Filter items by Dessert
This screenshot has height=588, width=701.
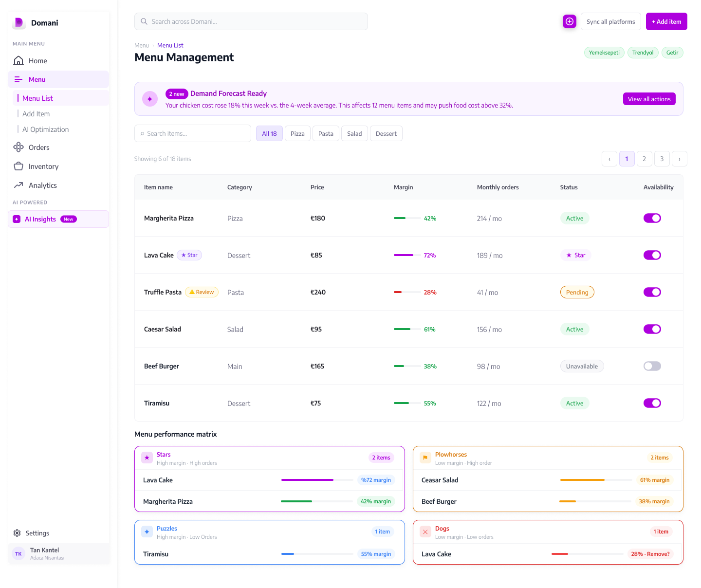(386, 133)
